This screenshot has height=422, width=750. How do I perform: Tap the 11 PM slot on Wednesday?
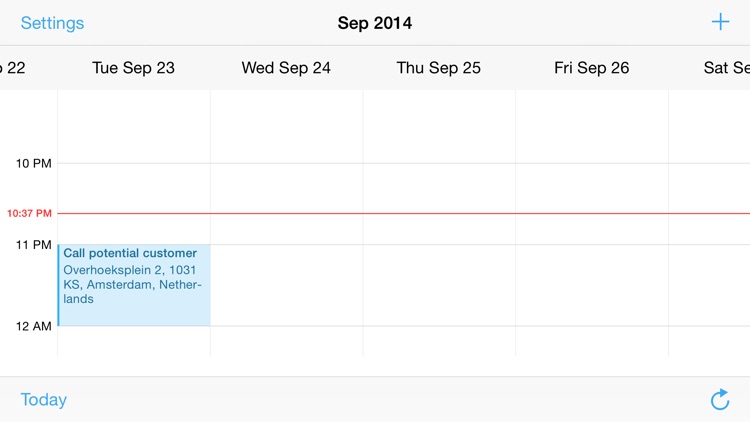click(286, 285)
